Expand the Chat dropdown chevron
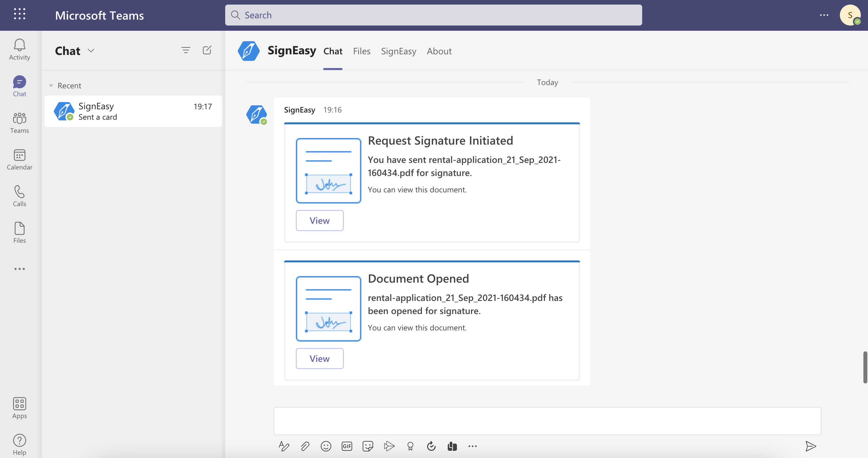868x458 pixels. 91,50
